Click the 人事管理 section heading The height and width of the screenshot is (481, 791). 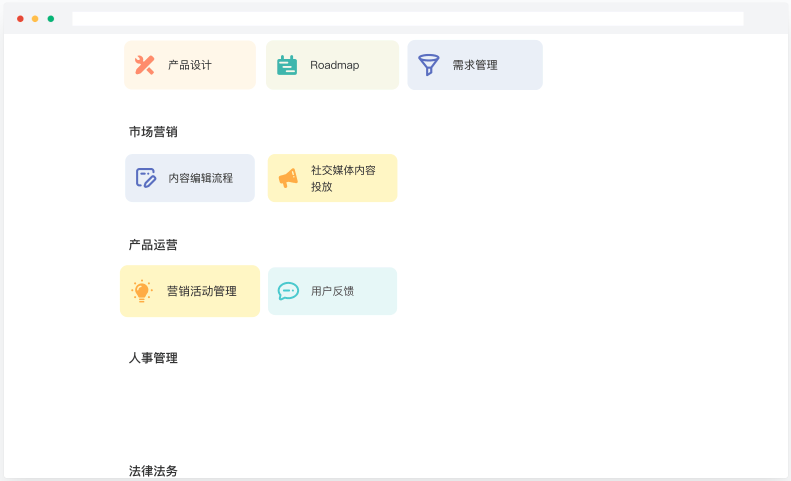pos(153,358)
